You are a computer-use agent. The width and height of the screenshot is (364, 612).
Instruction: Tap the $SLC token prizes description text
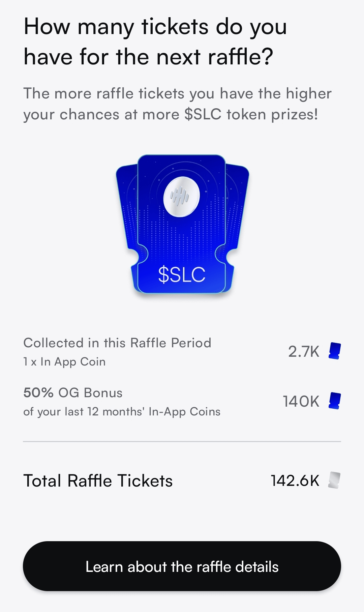(x=178, y=104)
